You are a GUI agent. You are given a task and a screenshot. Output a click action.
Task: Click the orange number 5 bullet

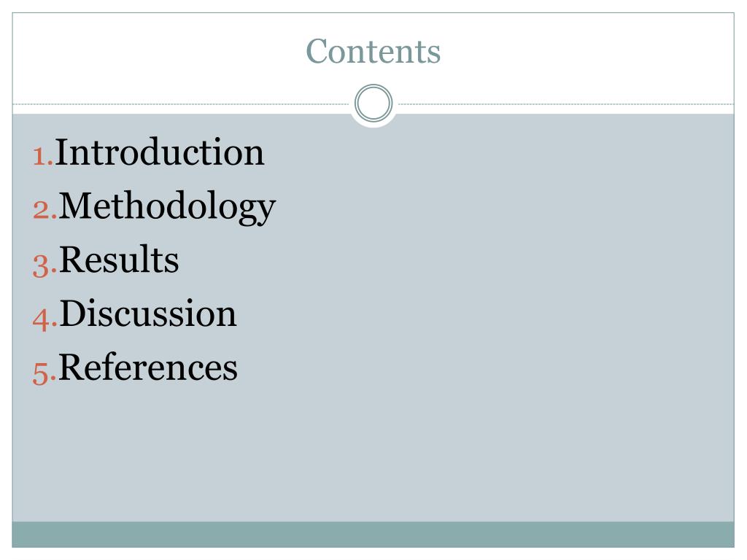coord(44,373)
